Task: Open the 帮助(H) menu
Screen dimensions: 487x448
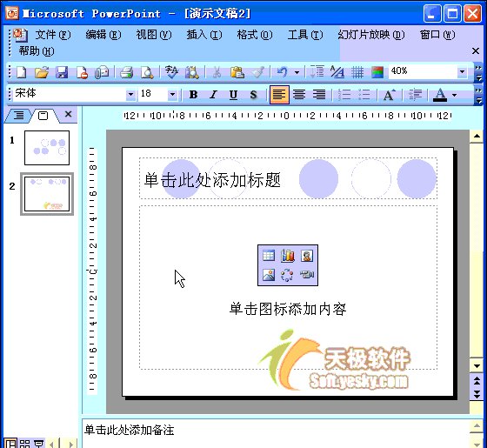Action: [36, 51]
